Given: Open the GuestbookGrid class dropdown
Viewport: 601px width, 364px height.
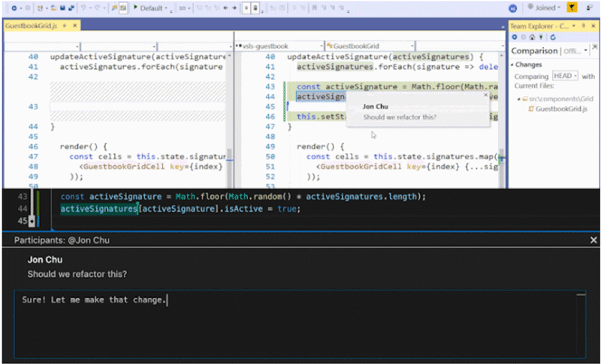Looking at the screenshot, I should 370,46.
